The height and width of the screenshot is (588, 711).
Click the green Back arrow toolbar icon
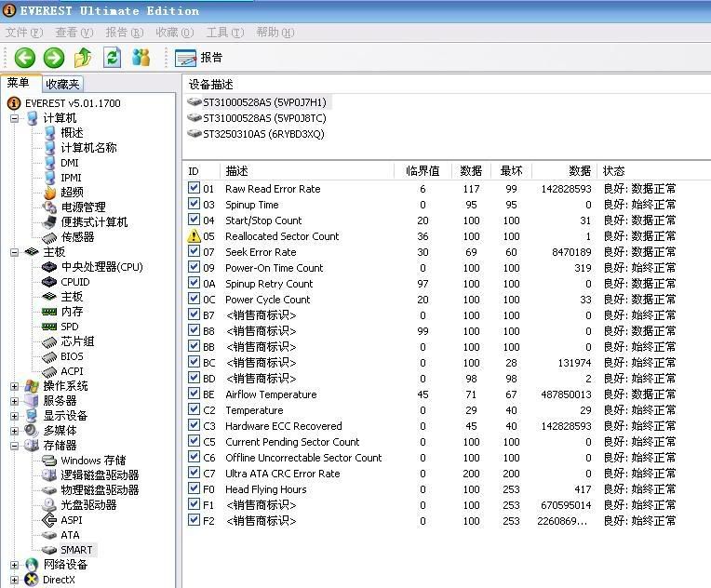point(24,58)
